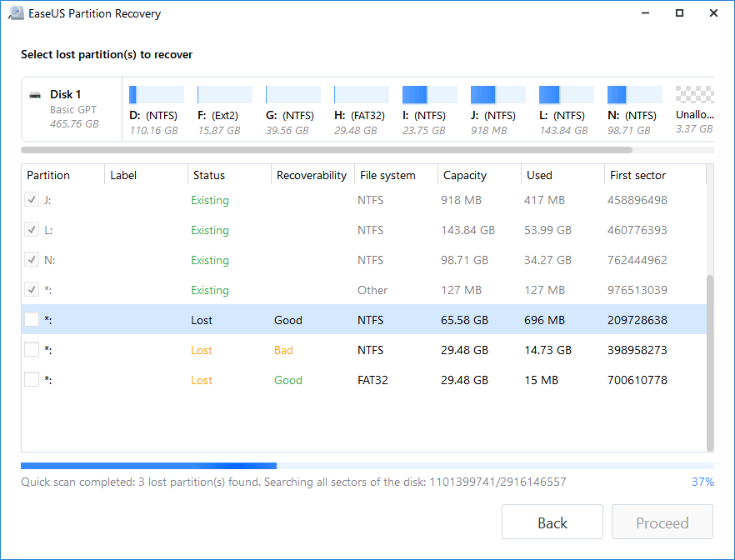Click the Disk 1 drive icon
The width and height of the screenshot is (735, 560).
point(34,94)
